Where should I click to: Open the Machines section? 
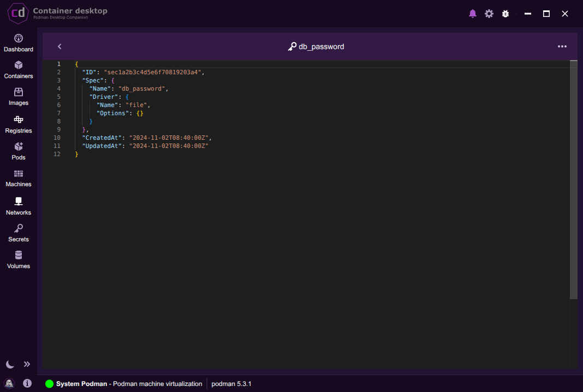coord(18,178)
